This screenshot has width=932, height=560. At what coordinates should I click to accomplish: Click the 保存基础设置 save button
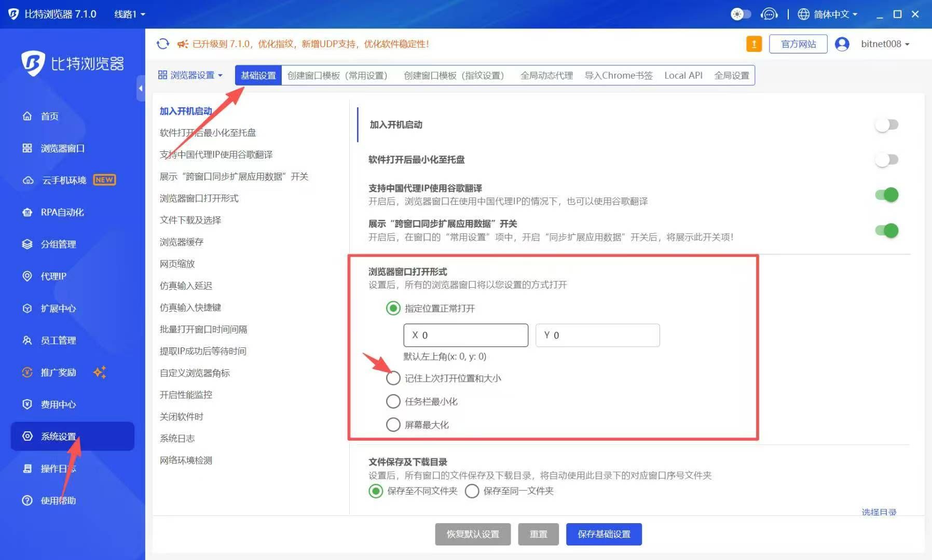click(604, 534)
